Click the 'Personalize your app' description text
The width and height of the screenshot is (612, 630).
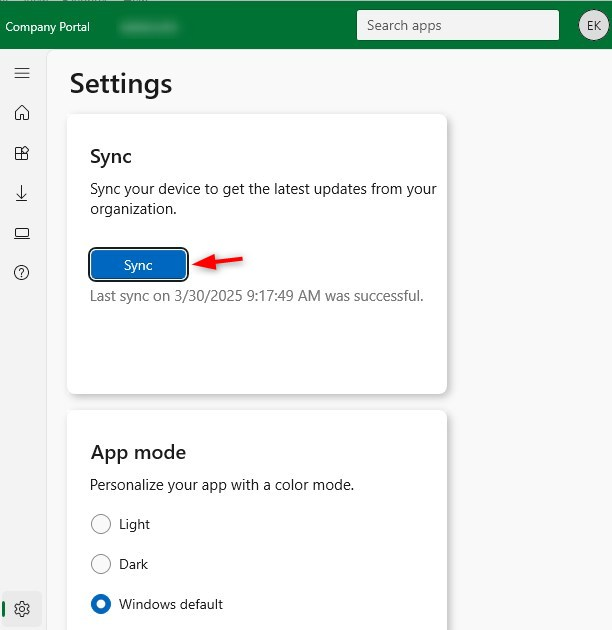(222, 485)
